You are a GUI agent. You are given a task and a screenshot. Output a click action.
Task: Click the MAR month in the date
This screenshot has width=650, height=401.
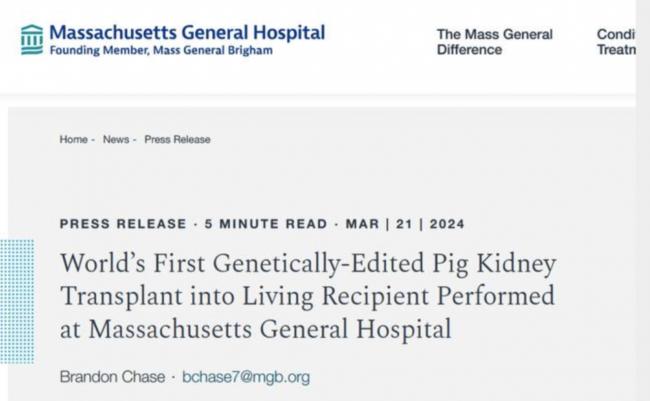(361, 224)
